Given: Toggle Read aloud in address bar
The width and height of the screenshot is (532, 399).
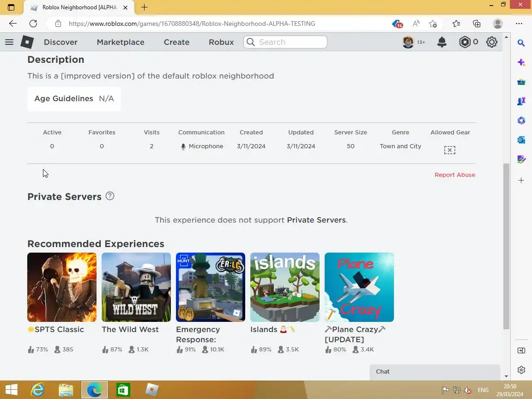Looking at the screenshot, I should [x=416, y=24].
